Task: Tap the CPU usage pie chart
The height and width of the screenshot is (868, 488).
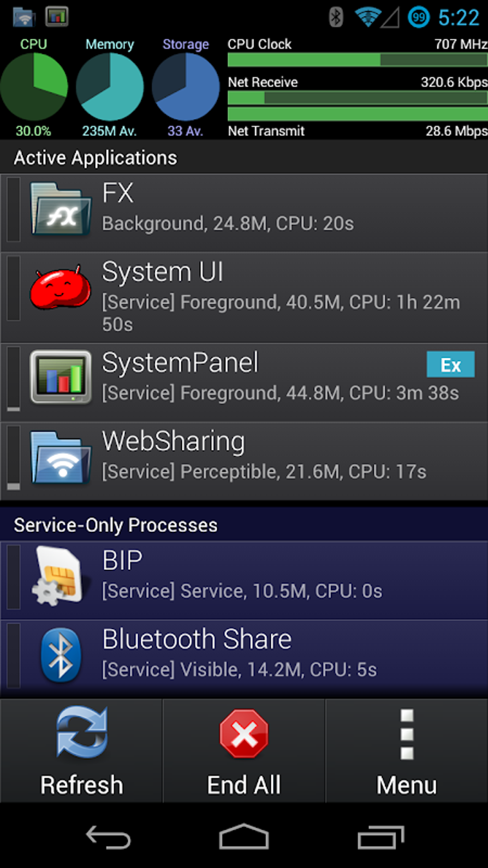Action: click(x=34, y=87)
